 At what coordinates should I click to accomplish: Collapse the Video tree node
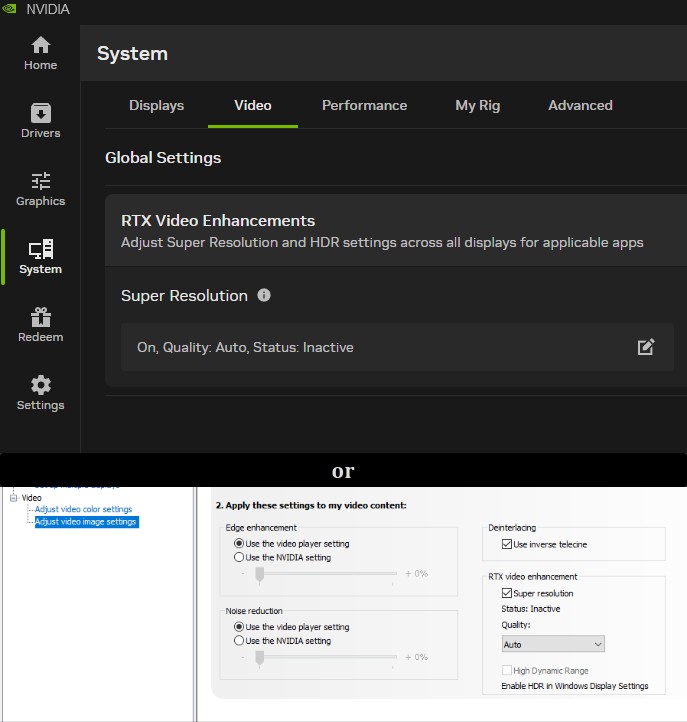pos(13,498)
